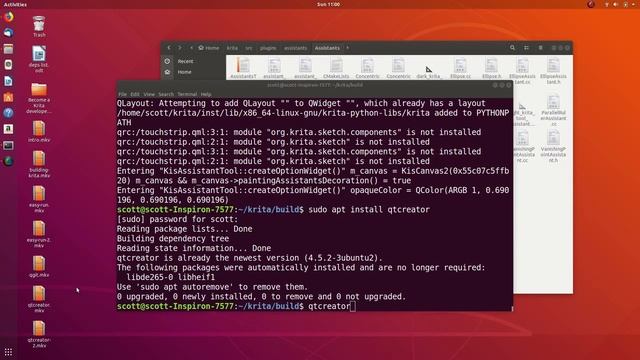Go back in the Files window
This screenshot has height=360, width=640.
(169, 48)
